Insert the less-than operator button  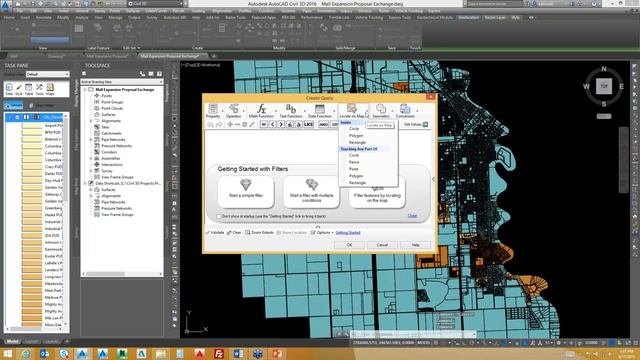pos(272,124)
